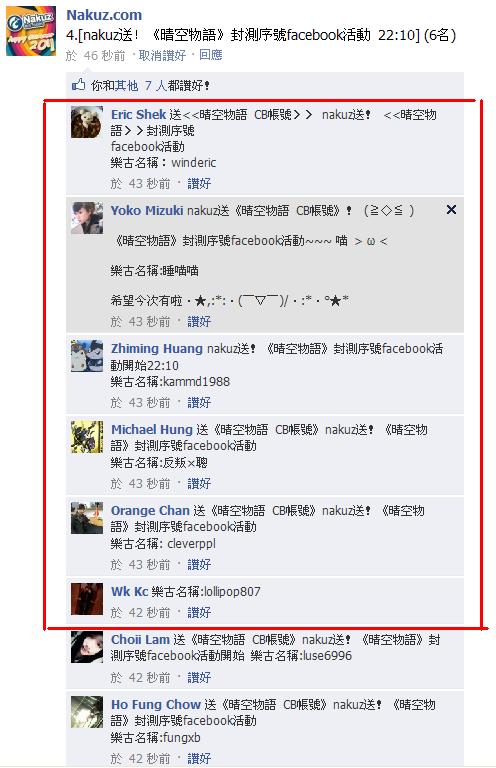The width and height of the screenshot is (496, 768).
Task: Open Choii Lam's profile picture
Action: [87, 647]
